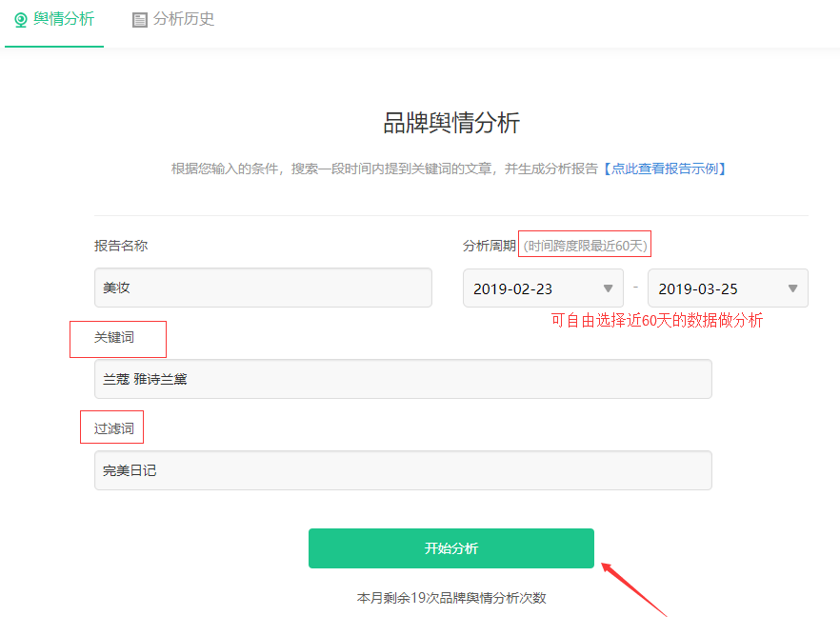Click the 品牌舆情分析 heading
The width and height of the screenshot is (840, 636).
point(451,123)
